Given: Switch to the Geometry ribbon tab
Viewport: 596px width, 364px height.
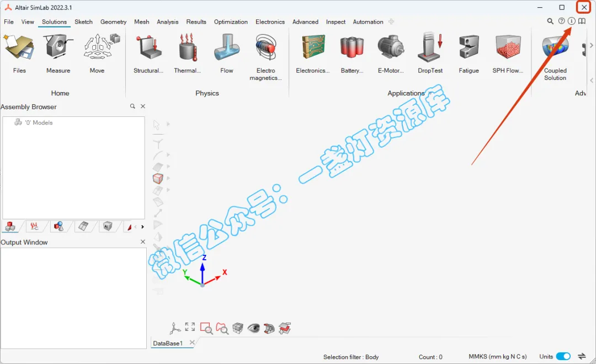Looking at the screenshot, I should pos(113,22).
